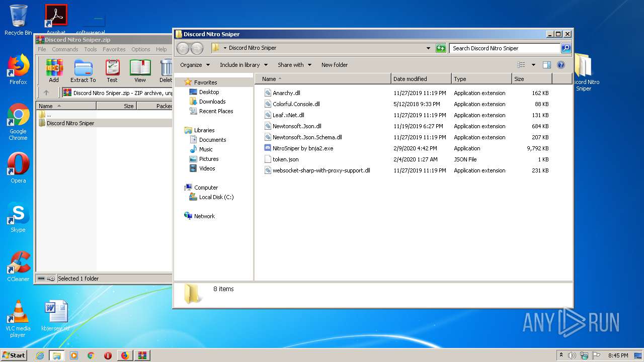
Task: Click Extract To icon in WinRAR
Action: 83,71
